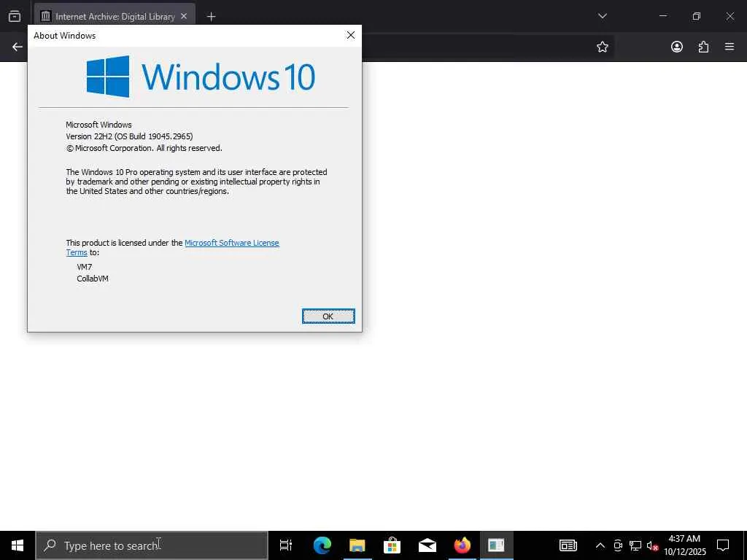Screen dimensions: 747x560
Task: Open the Microsoft Software License link
Action: point(231,243)
